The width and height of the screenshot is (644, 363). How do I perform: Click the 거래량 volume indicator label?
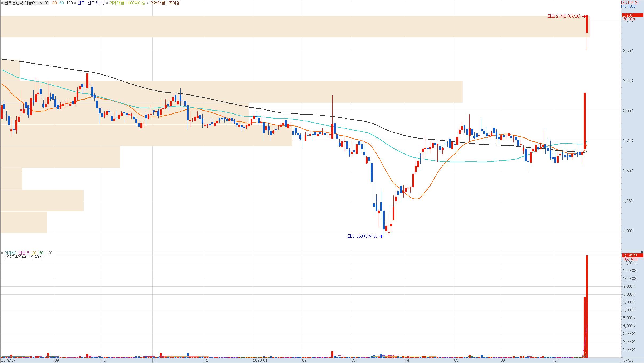[10, 253]
